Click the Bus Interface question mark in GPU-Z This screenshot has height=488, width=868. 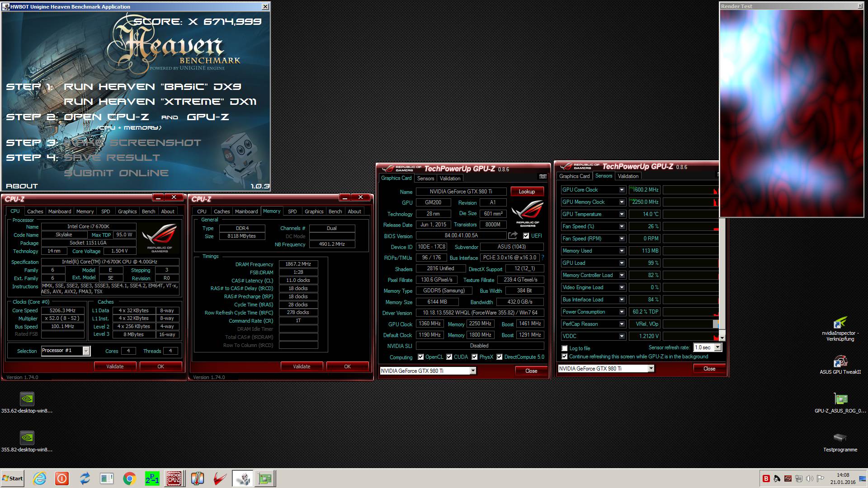(542, 258)
